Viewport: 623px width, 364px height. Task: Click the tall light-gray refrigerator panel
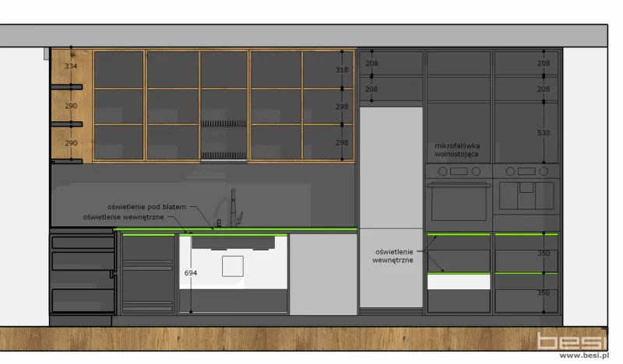(391, 207)
